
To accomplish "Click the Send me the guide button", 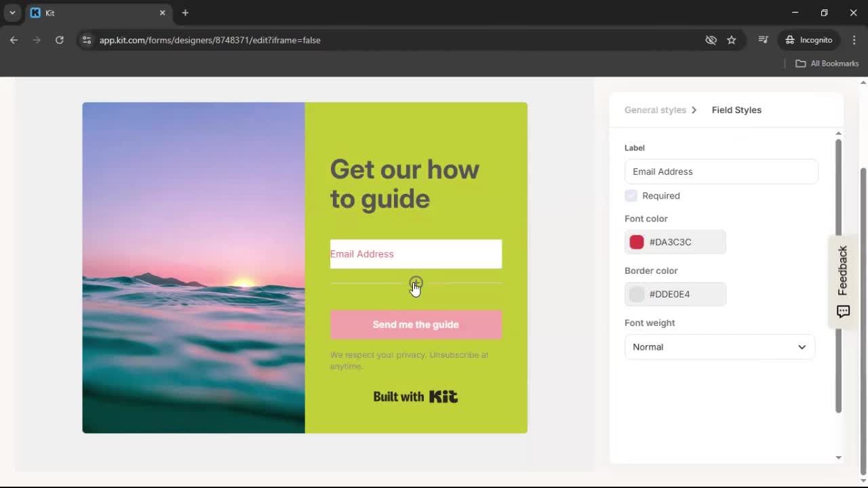I will pos(415,324).
